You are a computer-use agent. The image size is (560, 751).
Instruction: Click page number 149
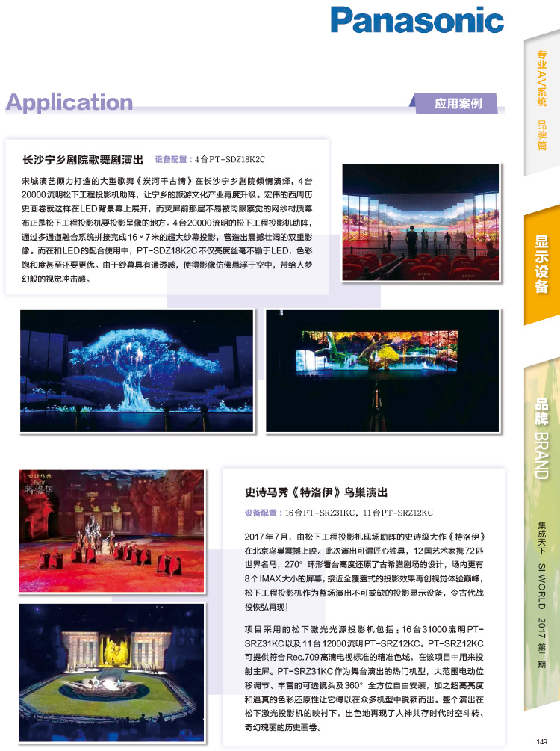pos(541,740)
